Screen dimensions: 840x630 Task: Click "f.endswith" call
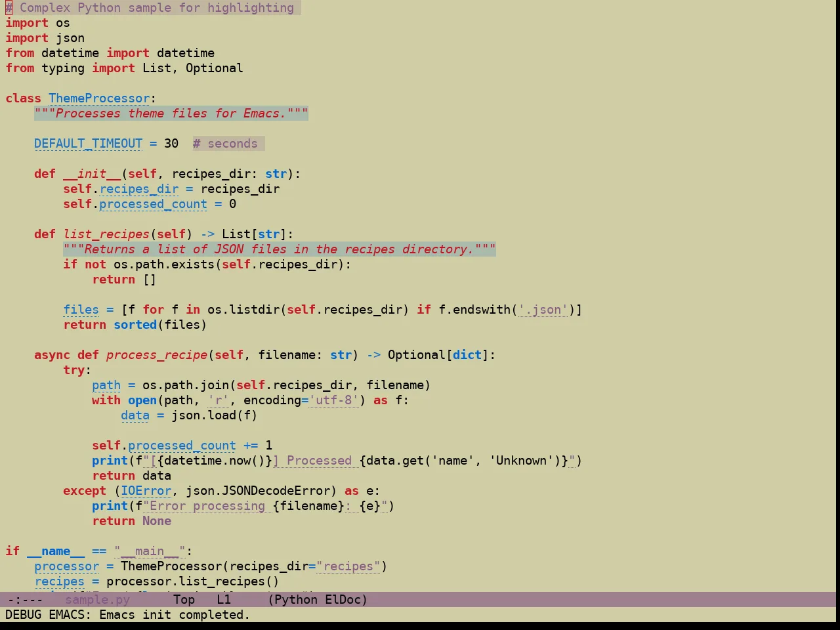474,310
